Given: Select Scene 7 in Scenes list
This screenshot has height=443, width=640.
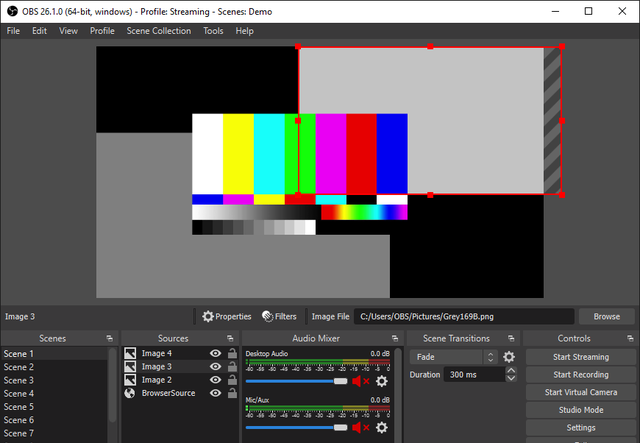Looking at the screenshot, I should [55, 433].
